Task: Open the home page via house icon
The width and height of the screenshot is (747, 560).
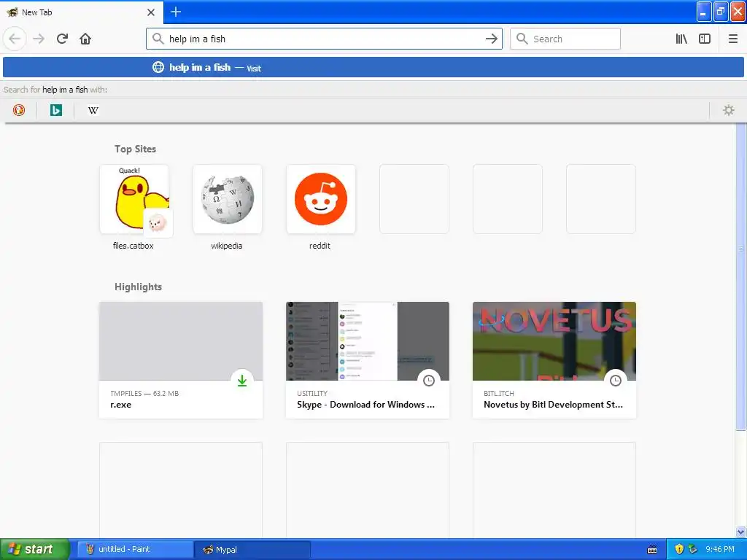Action: coord(85,39)
